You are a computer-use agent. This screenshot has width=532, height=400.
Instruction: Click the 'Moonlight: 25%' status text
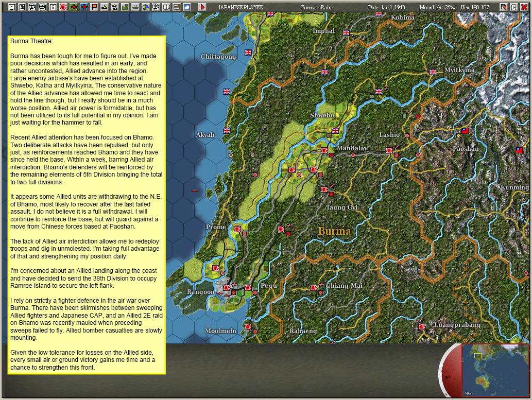[x=437, y=7]
